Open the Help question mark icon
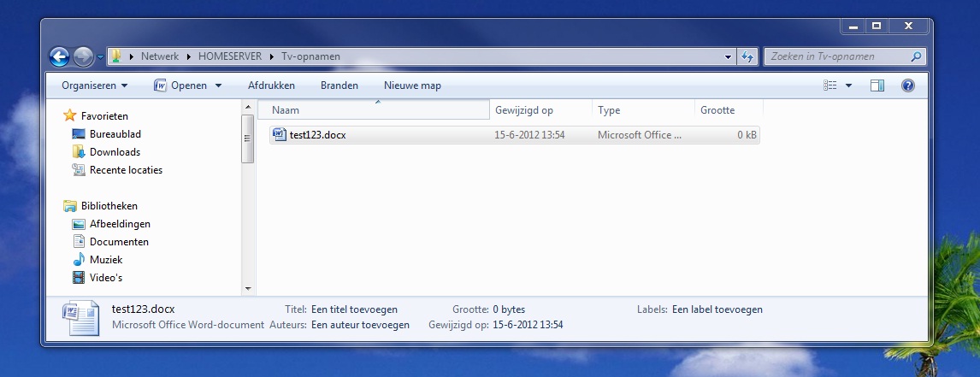 908,85
